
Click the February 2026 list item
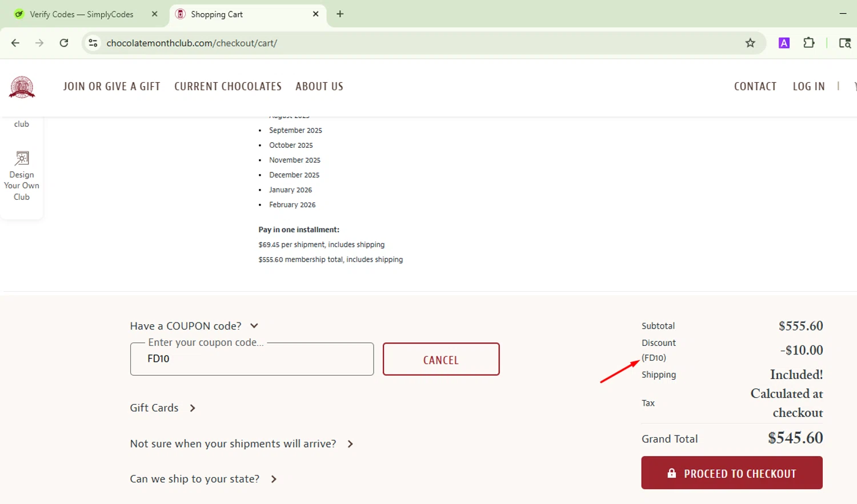292,204
